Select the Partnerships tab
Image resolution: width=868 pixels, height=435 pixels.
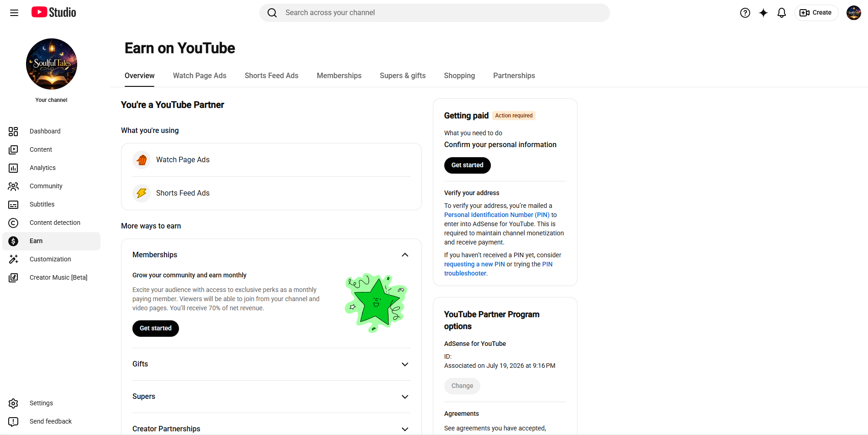pyautogui.click(x=514, y=76)
